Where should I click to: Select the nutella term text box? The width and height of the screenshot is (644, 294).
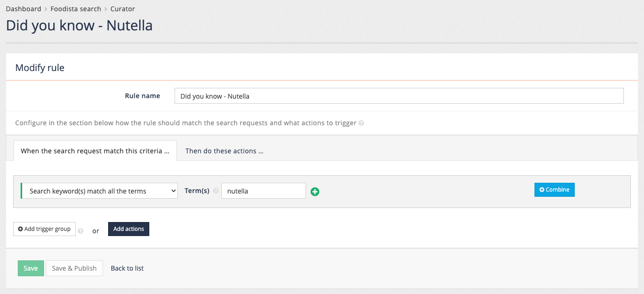[263, 191]
